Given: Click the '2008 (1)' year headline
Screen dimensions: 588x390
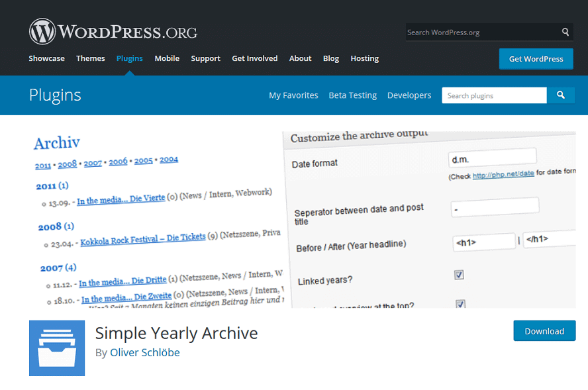Looking at the screenshot, I should click(x=56, y=226).
